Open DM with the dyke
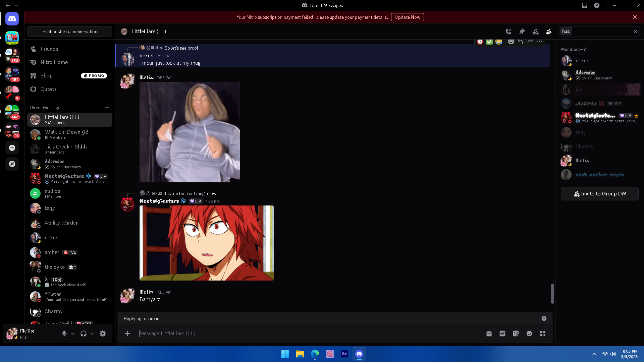Viewport: 644px width, 362px height. point(70,267)
